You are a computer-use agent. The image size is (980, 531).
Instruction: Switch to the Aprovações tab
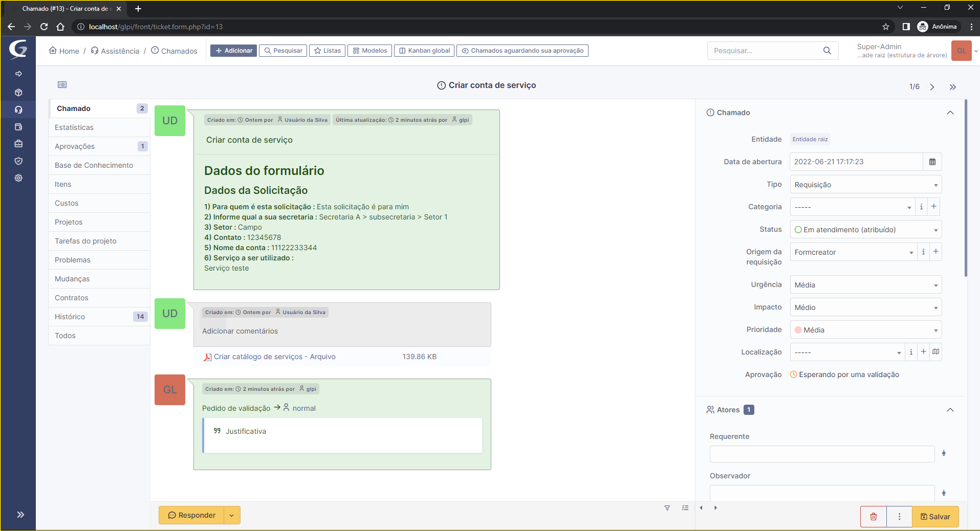75,146
